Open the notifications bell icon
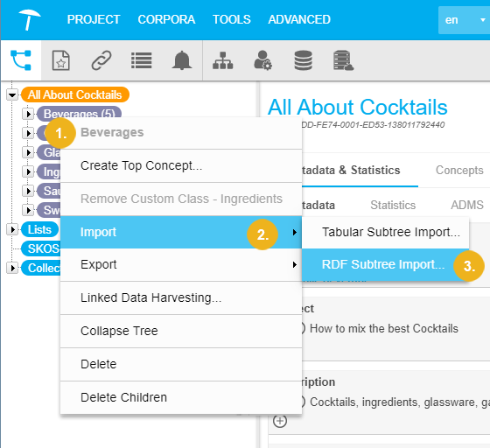 pos(182,60)
